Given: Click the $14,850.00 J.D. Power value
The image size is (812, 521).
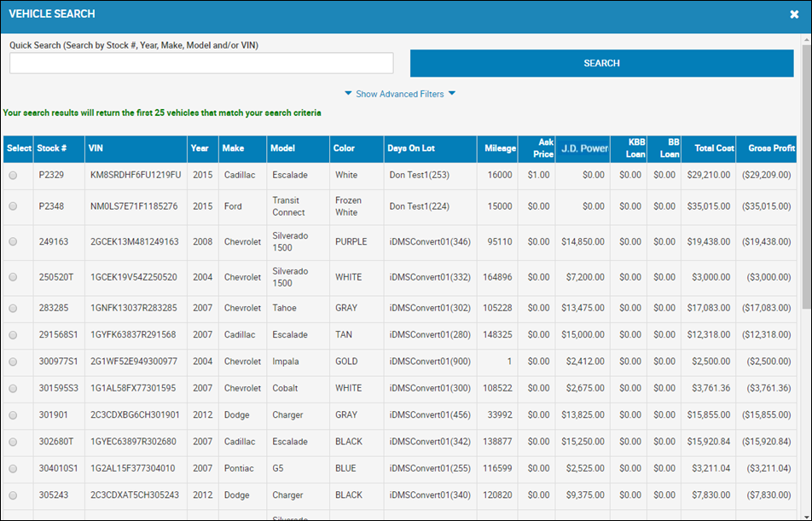Looking at the screenshot, I should (583, 242).
